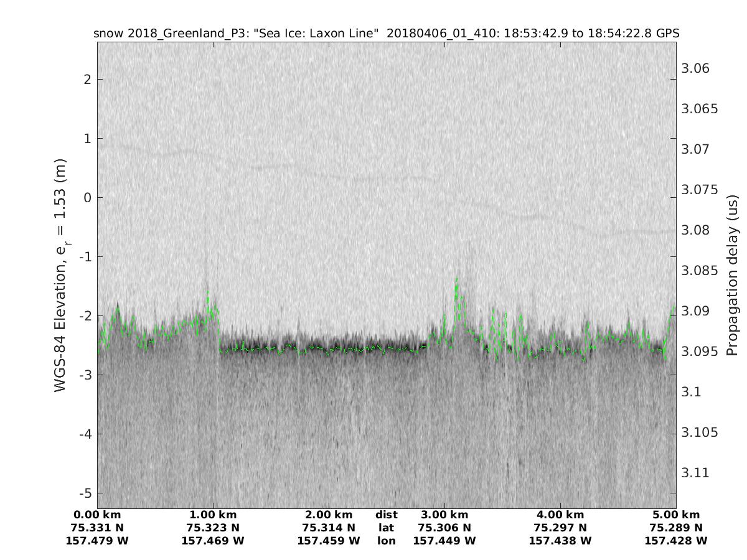Click the tallest green peak near 3 km
Image resolution: width=747 pixels, height=560 pixels.
point(456,279)
